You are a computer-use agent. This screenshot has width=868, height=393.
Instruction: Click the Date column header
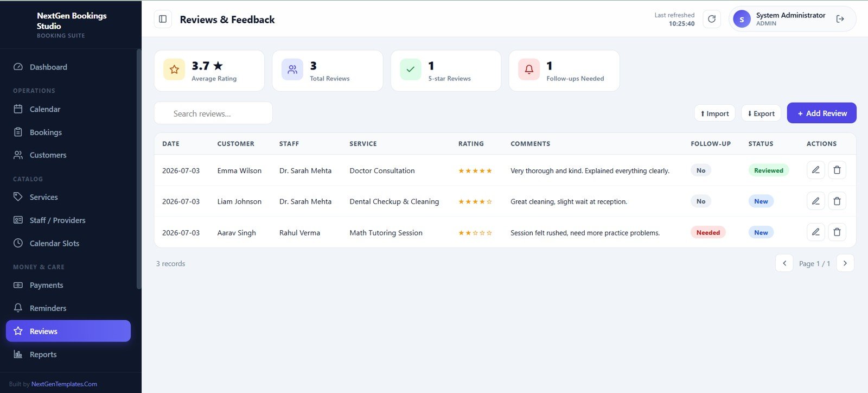click(171, 144)
